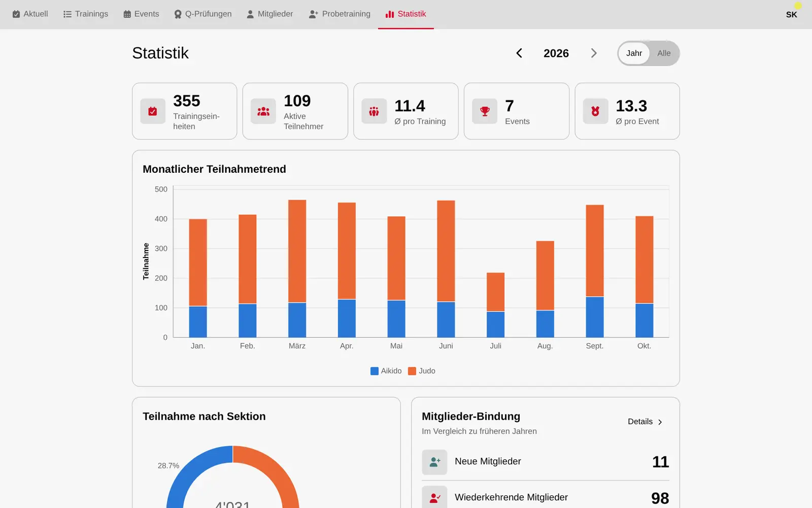The width and height of the screenshot is (812, 508).
Task: Go to previous year with left chevron
Action: pos(519,53)
